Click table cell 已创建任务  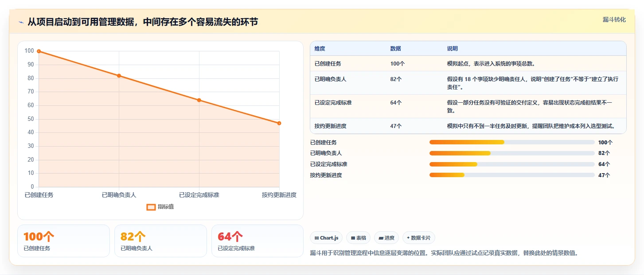pyautogui.click(x=328, y=64)
